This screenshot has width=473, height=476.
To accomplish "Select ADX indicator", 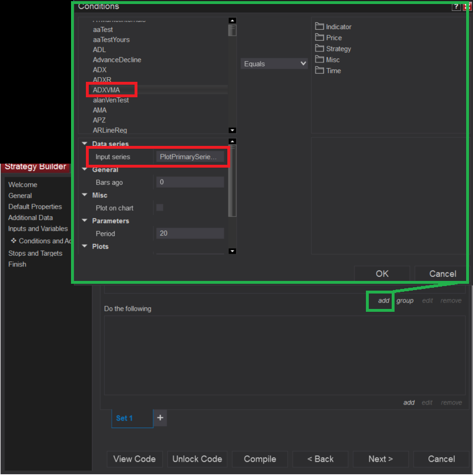I will coord(100,70).
